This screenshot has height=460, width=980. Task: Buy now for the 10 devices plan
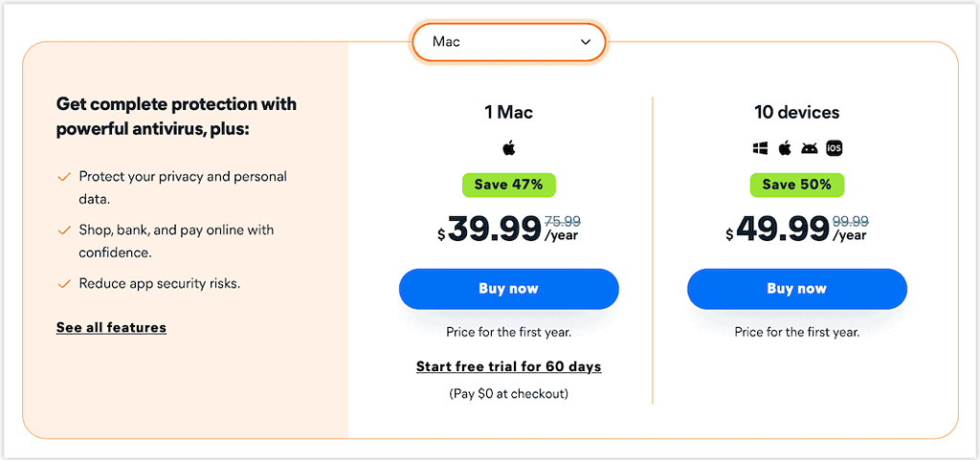coord(797,289)
